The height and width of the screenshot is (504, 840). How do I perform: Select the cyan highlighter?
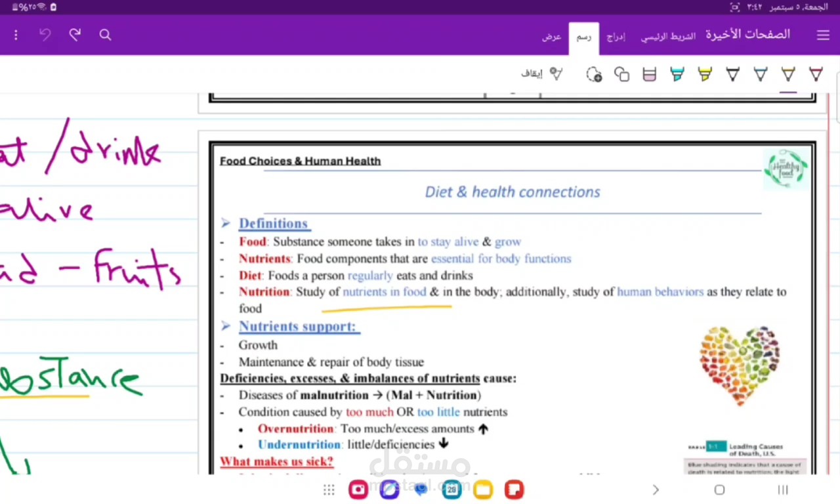point(677,74)
